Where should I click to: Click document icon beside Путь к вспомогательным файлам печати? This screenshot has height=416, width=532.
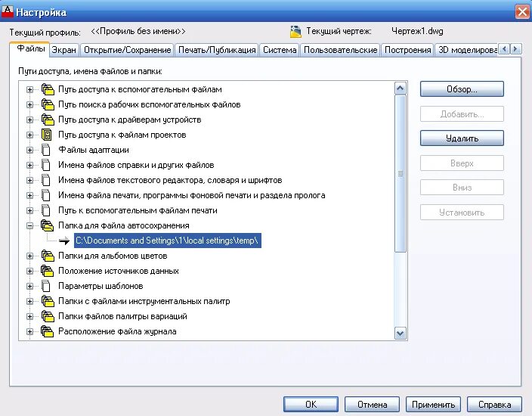tap(46, 210)
